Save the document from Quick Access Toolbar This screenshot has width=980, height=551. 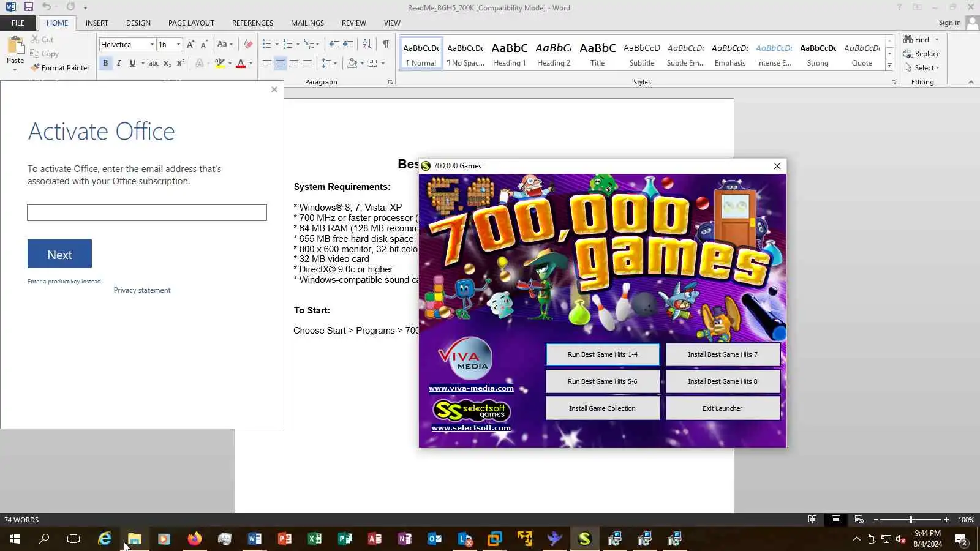pos(28,7)
